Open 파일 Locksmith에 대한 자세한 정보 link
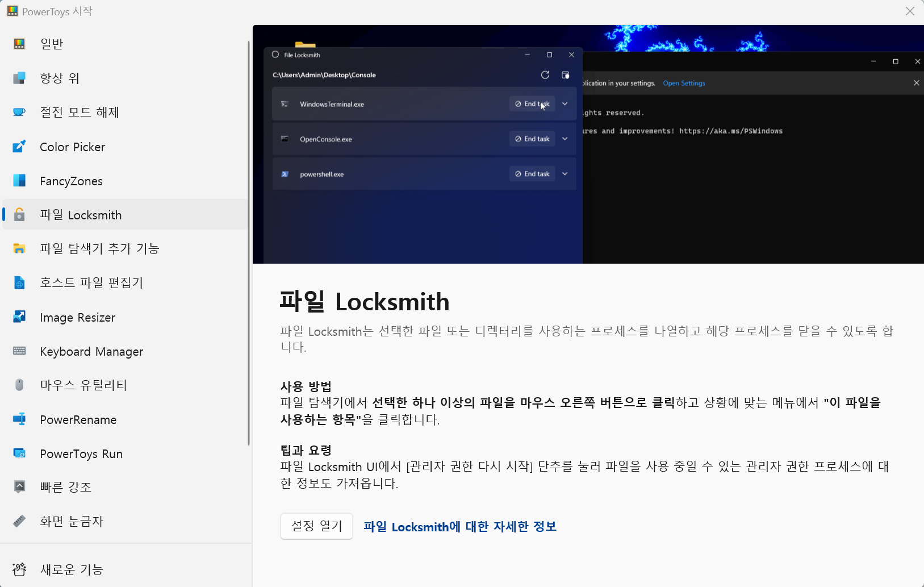Viewport: 924px width, 587px height. 460,527
